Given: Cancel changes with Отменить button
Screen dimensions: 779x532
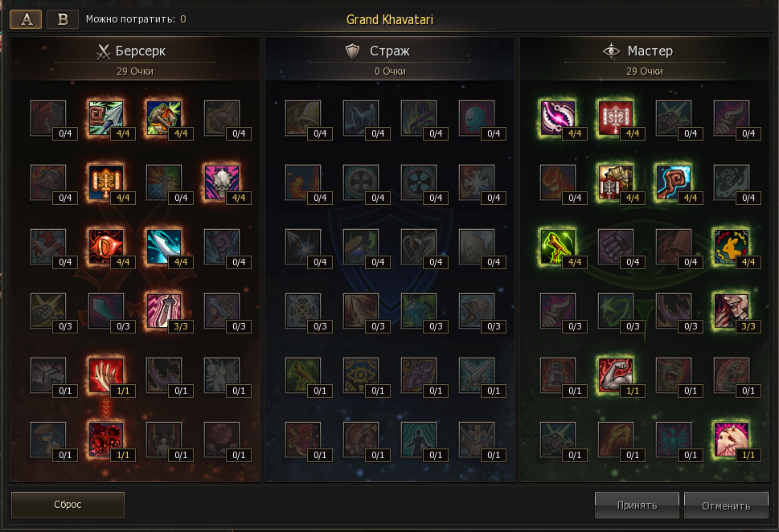Looking at the screenshot, I should [726, 505].
